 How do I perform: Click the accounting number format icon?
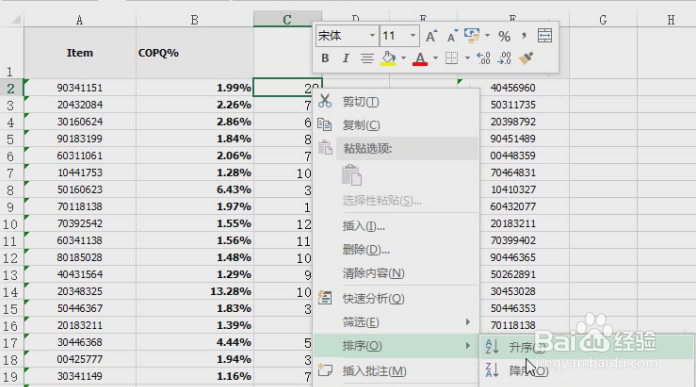coord(472,35)
